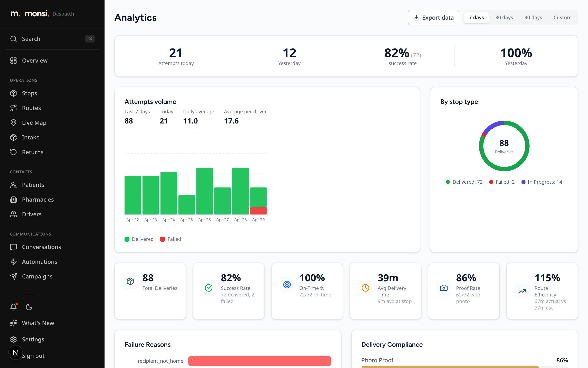Click the 'Failed: 2' donut legend entry
This screenshot has height=368, width=588.
[x=502, y=182]
